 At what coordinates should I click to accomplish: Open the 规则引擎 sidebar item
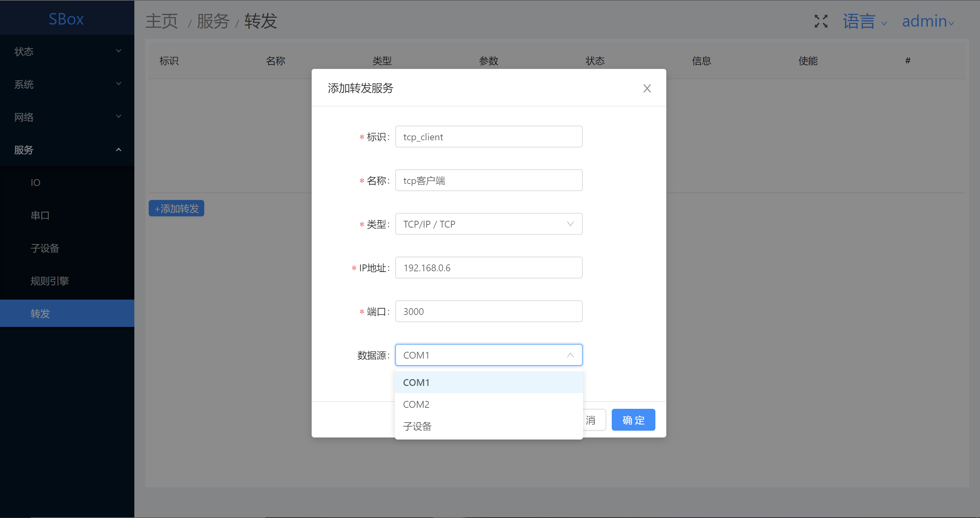pos(49,281)
